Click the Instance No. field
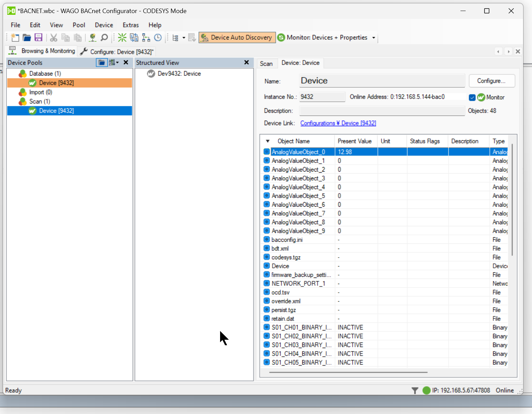 coord(322,97)
